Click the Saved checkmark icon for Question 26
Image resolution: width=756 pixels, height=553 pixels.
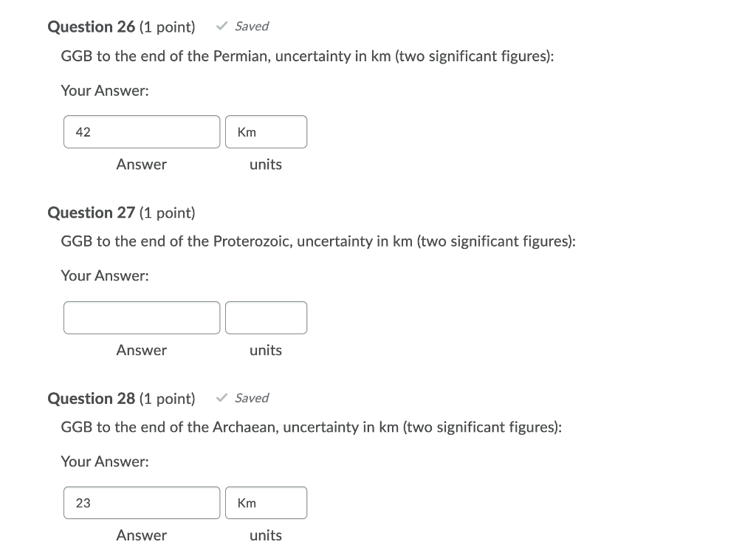[220, 26]
